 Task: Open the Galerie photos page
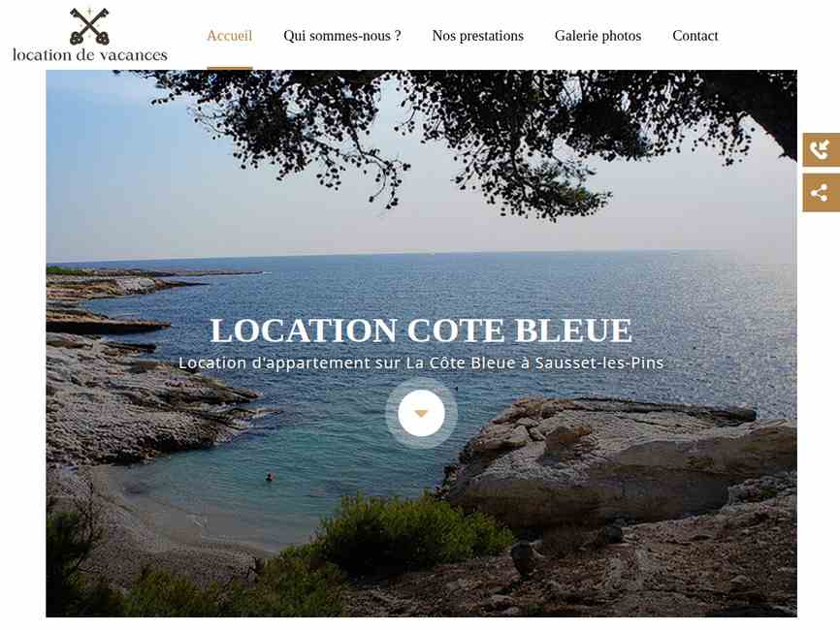coord(598,35)
